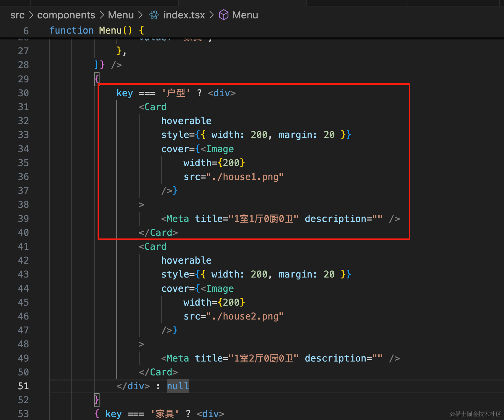
Task: Click the React file icon in breadcrumb
Action: 154,15
